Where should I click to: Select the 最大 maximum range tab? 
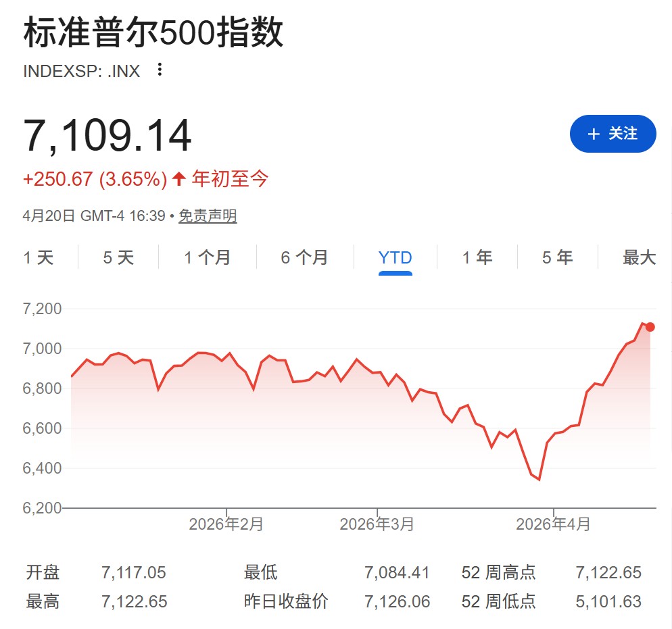639,257
